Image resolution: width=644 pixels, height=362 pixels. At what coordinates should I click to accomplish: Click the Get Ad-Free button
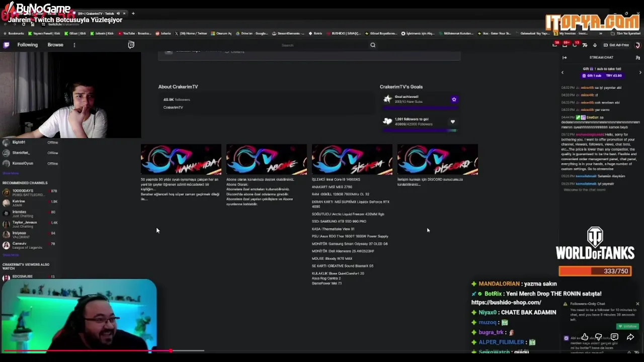click(x=616, y=45)
